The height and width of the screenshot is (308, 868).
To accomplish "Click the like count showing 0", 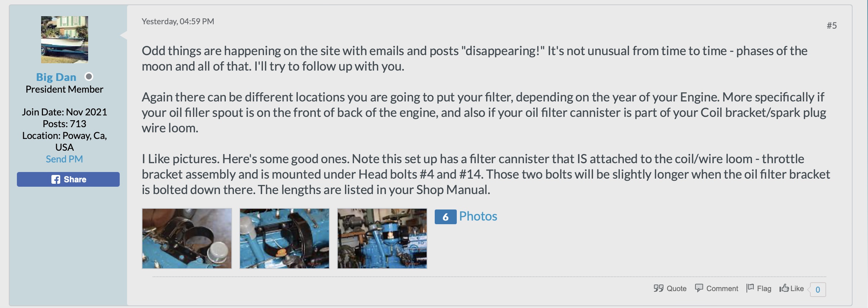I will pyautogui.click(x=818, y=290).
